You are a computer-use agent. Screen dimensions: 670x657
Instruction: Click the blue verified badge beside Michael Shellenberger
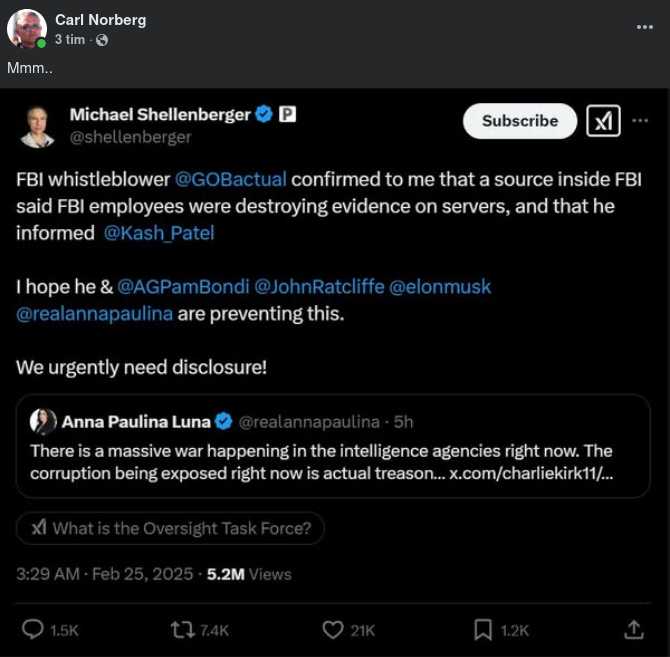tap(264, 115)
